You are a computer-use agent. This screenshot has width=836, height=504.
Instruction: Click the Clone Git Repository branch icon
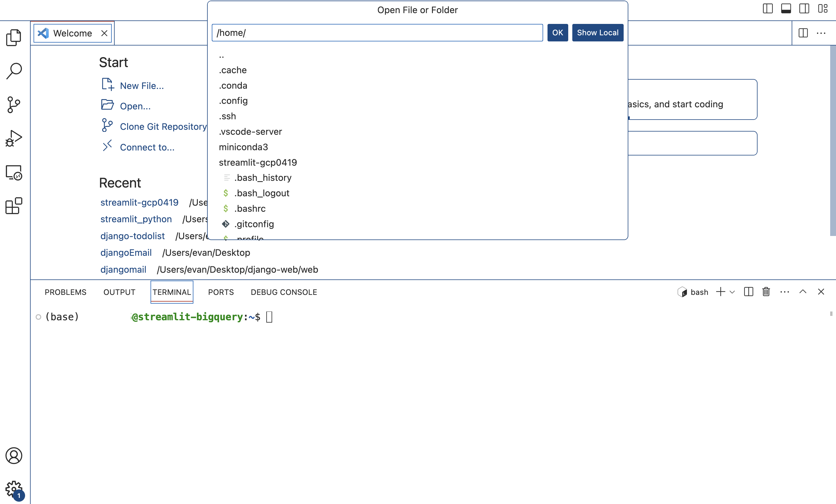(107, 125)
